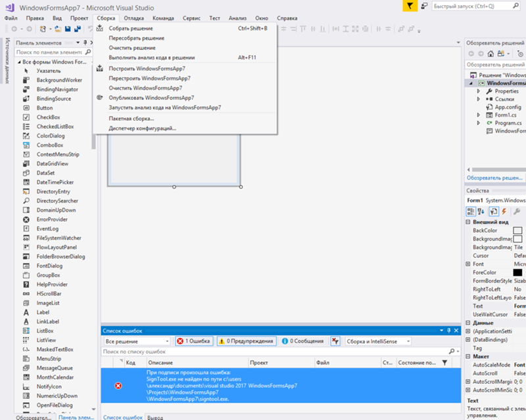
Task: Choose Пересобрать решение menu entry
Action: coord(185,38)
